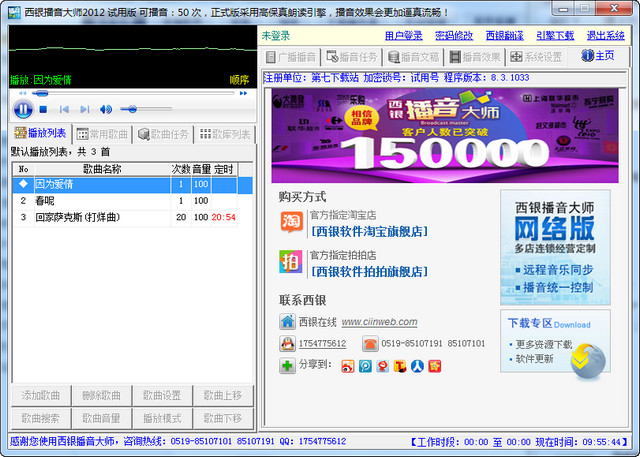This screenshot has height=457, width=640.
Task: Open the 西银软件淘宝旗舰店 link
Action: tap(369, 231)
